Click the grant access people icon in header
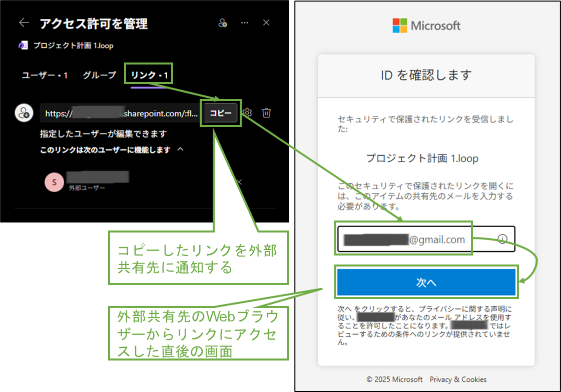Viewport: 561px width, 392px height. (223, 23)
